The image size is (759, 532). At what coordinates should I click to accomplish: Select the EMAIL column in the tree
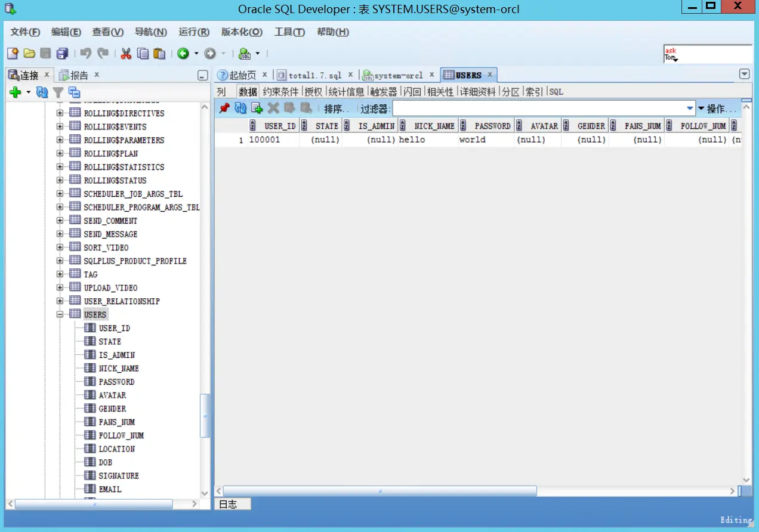110,489
